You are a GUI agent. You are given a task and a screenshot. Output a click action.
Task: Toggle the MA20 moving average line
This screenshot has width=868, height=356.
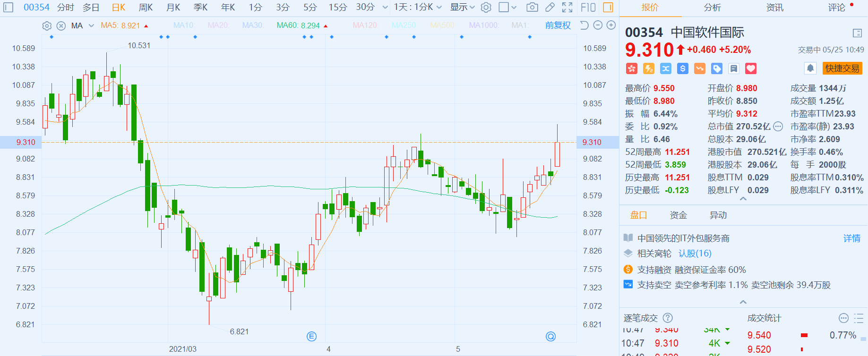click(x=219, y=25)
